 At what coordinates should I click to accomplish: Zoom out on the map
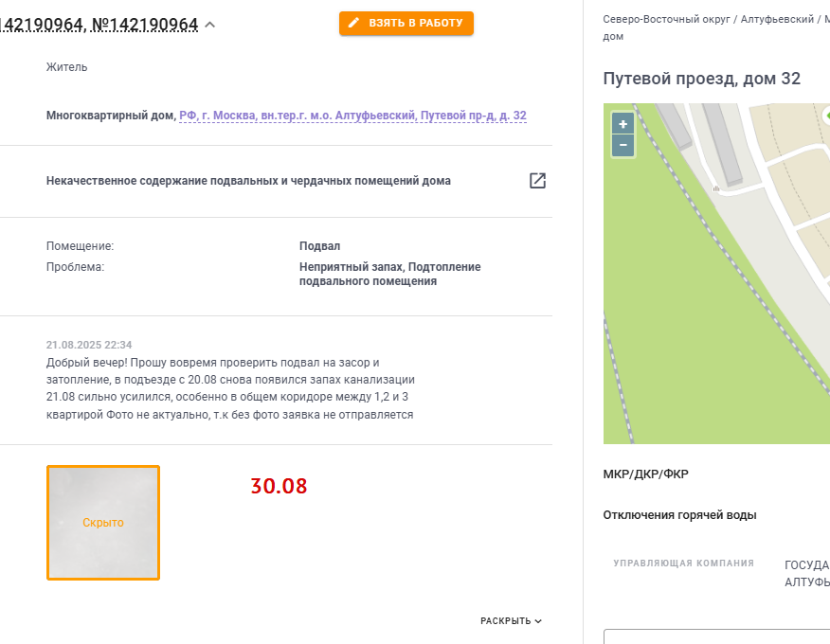click(x=623, y=145)
